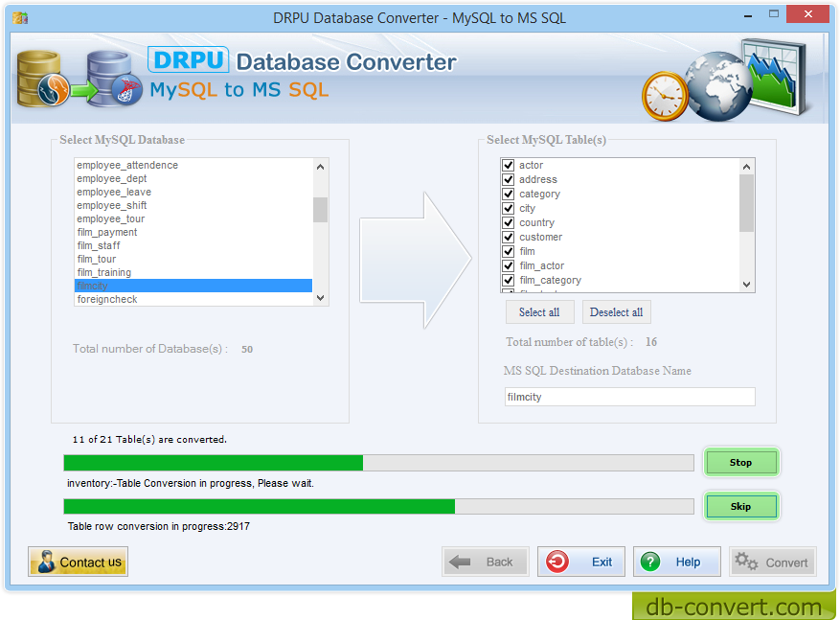This screenshot has height=620, width=840.
Task: Select employee_attendence database
Action: pyautogui.click(x=193, y=165)
